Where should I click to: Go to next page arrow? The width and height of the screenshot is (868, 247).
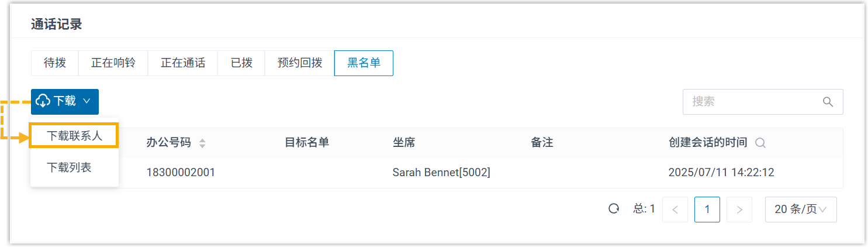739,210
